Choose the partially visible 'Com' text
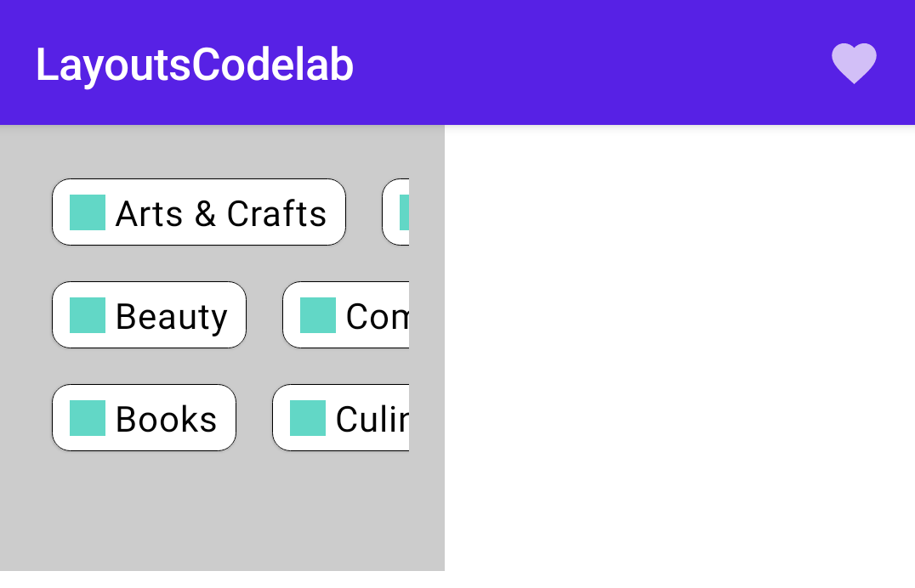 point(378,317)
